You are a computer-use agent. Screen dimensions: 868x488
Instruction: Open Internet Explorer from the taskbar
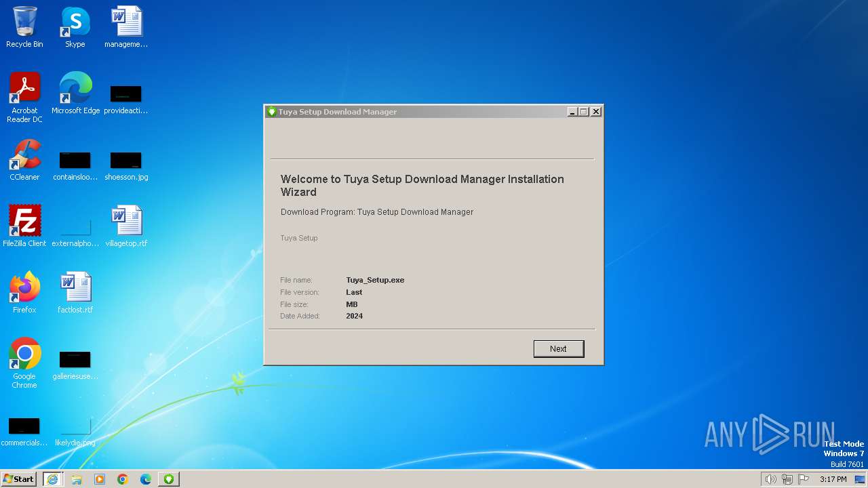(52, 479)
